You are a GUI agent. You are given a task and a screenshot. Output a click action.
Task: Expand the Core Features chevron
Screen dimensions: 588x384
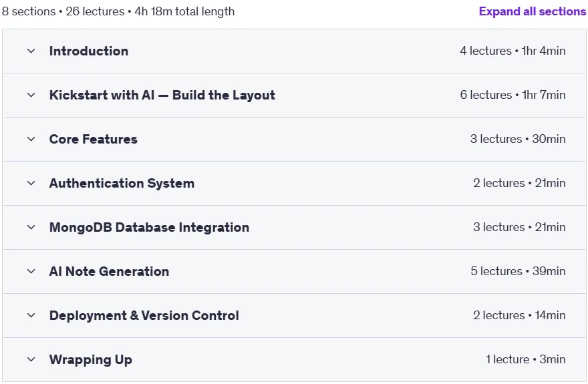[31, 139]
